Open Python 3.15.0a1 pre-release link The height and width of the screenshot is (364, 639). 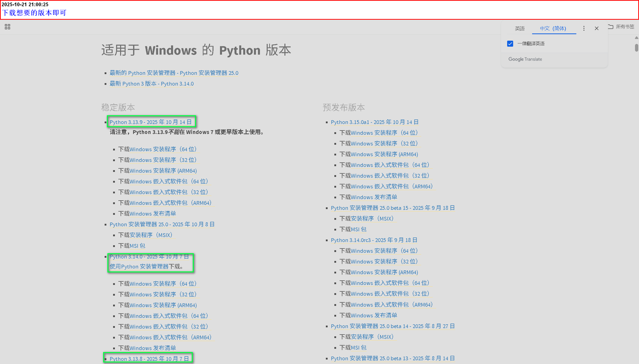(374, 122)
